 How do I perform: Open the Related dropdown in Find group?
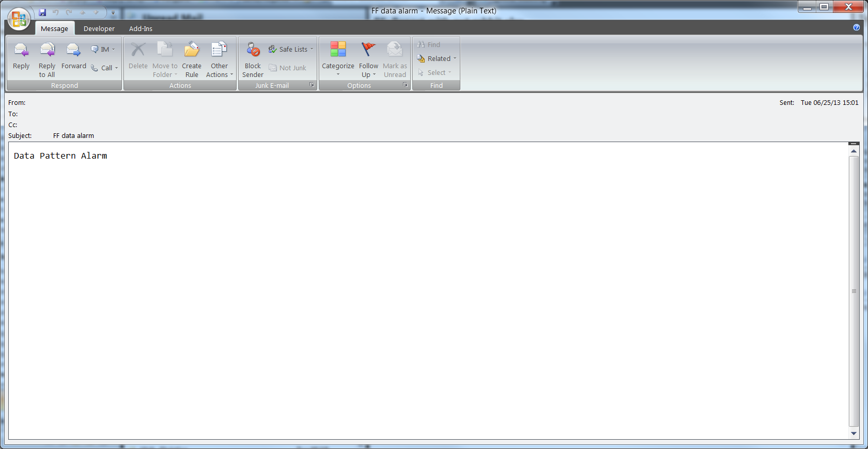438,59
